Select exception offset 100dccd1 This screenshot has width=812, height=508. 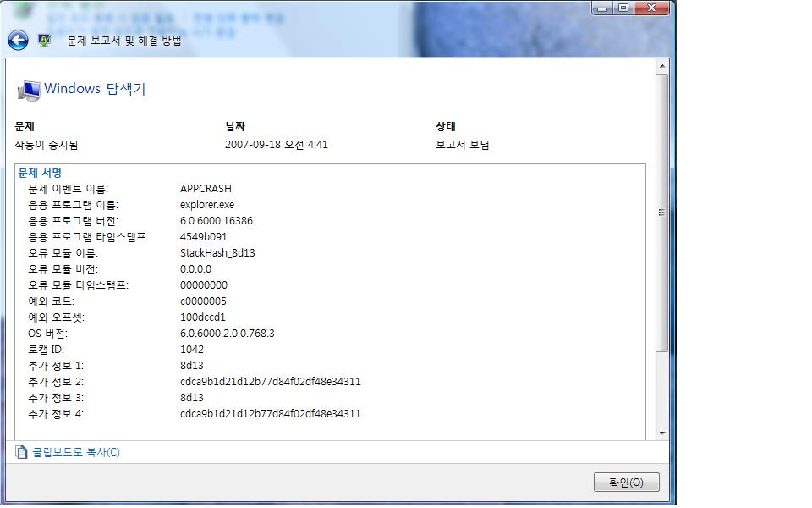(x=202, y=317)
